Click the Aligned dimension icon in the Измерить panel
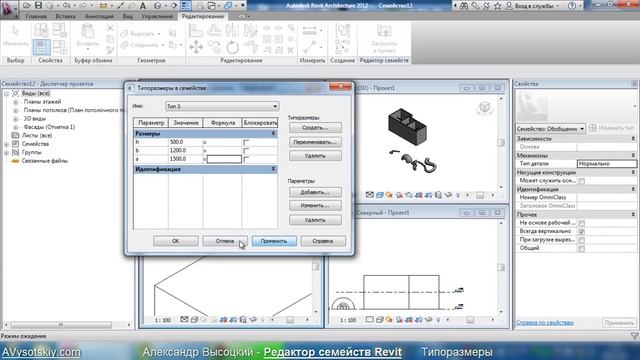The image size is (640, 360). [309, 47]
